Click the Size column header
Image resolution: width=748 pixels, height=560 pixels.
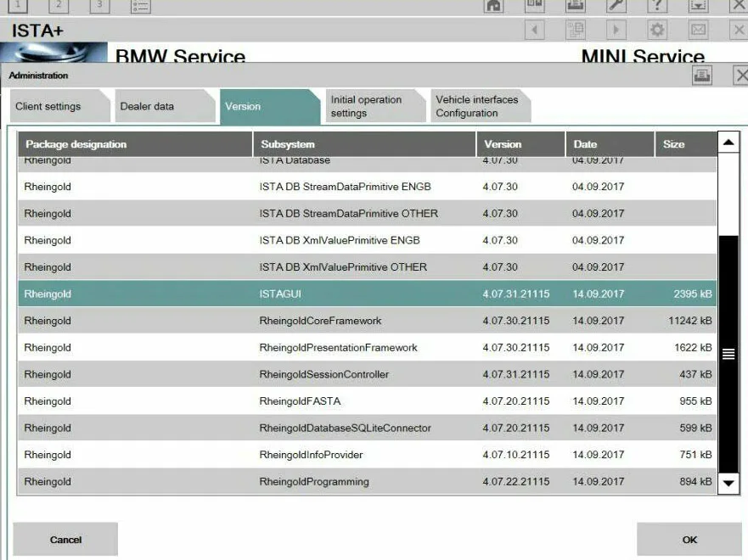[686, 144]
